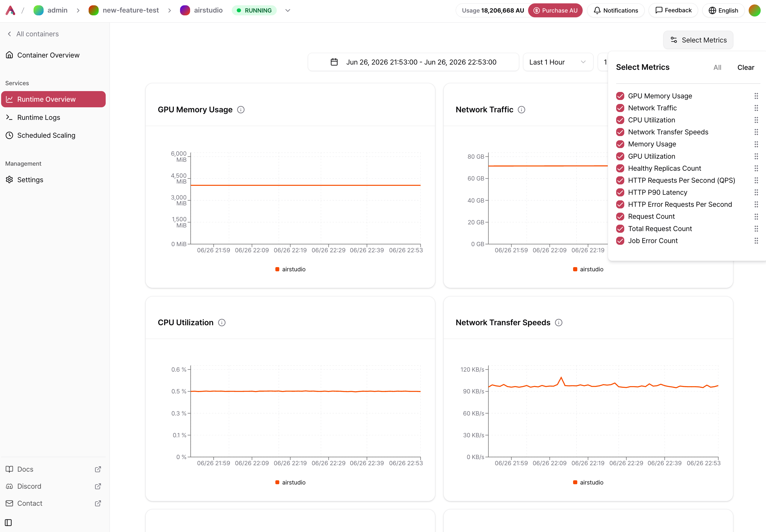Open the partially hidden dropdown showing 1
766x532 pixels.
coord(603,62)
